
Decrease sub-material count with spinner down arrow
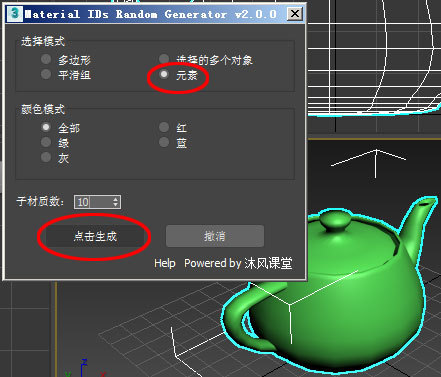[x=116, y=205]
